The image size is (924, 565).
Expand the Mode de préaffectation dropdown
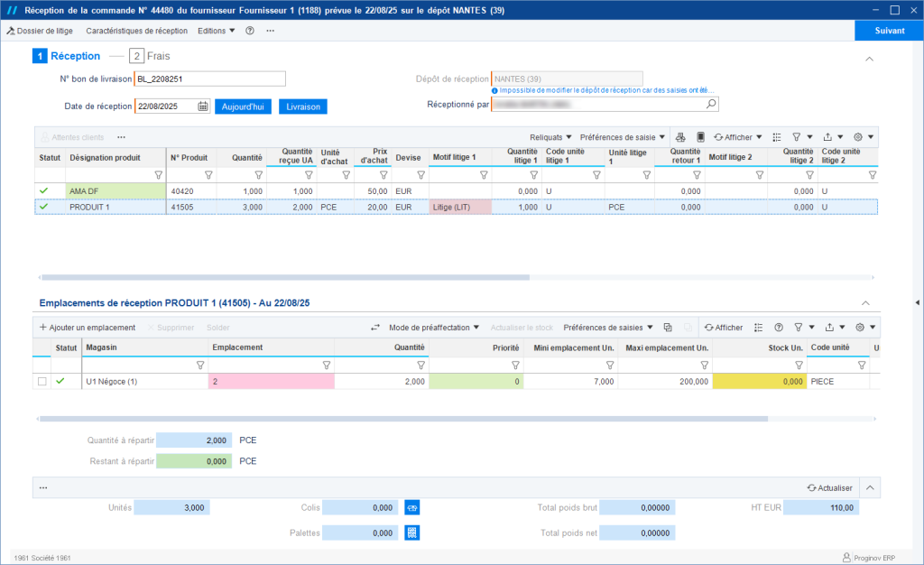[433, 328]
